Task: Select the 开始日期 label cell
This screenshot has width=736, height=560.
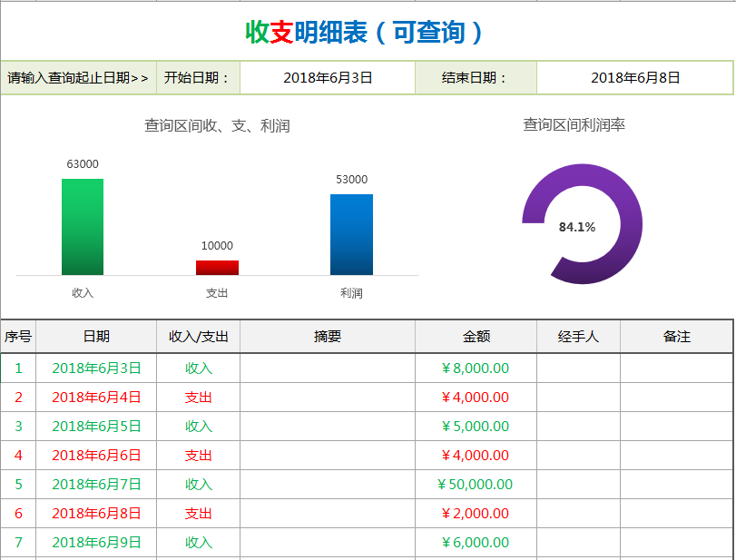Action: tap(198, 77)
